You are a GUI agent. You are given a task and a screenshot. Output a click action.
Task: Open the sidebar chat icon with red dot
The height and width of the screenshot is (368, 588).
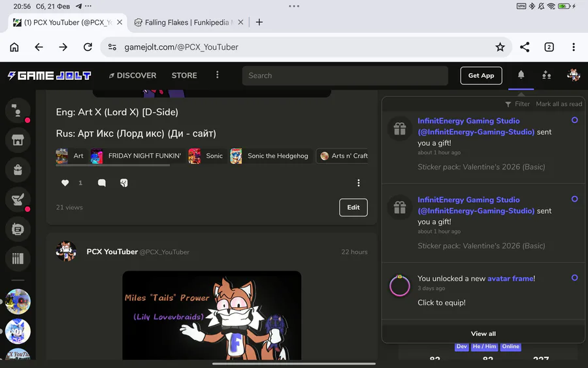[18, 110]
